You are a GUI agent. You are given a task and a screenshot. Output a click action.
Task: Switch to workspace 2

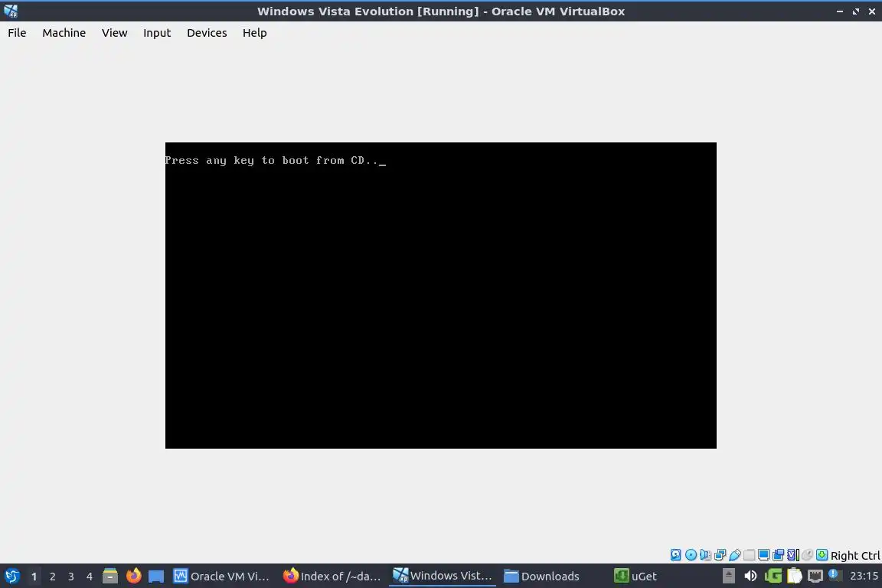(x=52, y=577)
